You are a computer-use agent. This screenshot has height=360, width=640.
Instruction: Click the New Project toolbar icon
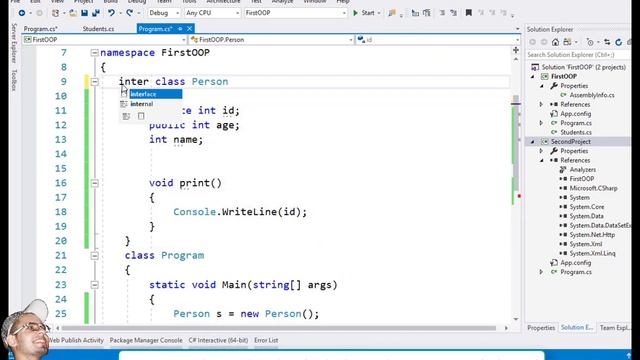tap(55, 13)
